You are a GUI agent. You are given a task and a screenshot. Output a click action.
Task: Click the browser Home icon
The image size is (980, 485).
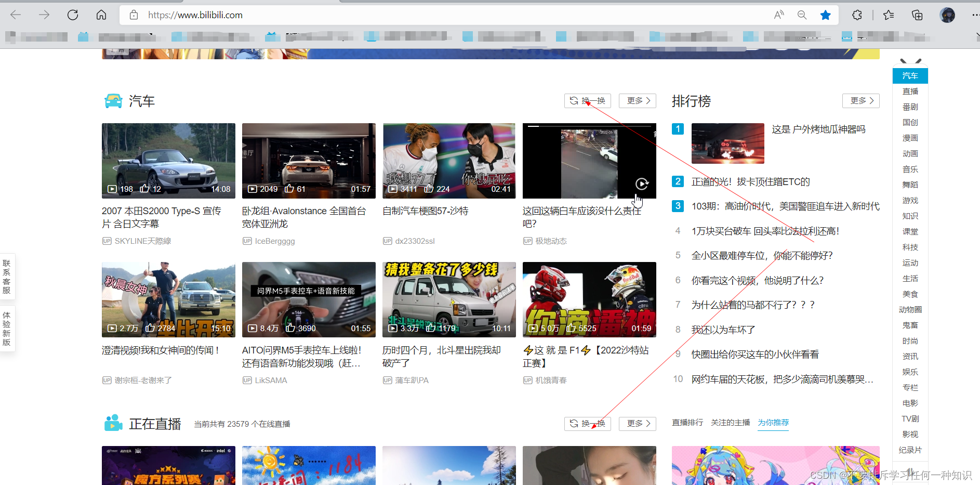[x=101, y=15]
